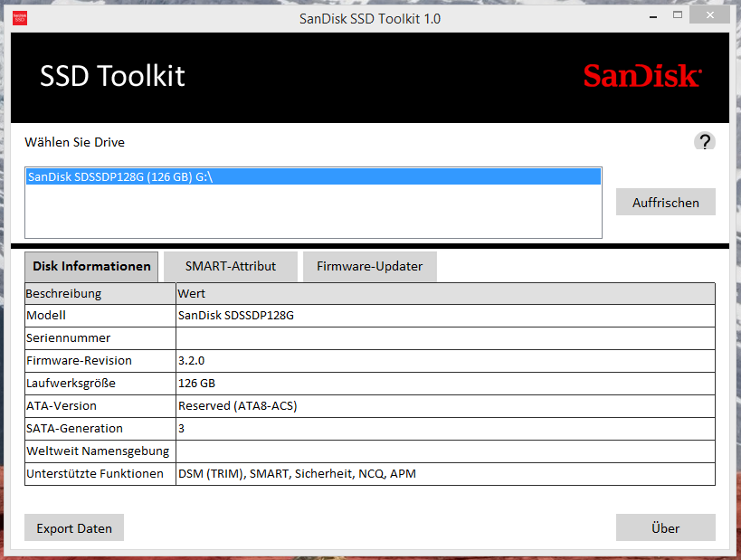Click the Wert column header

(x=445, y=293)
